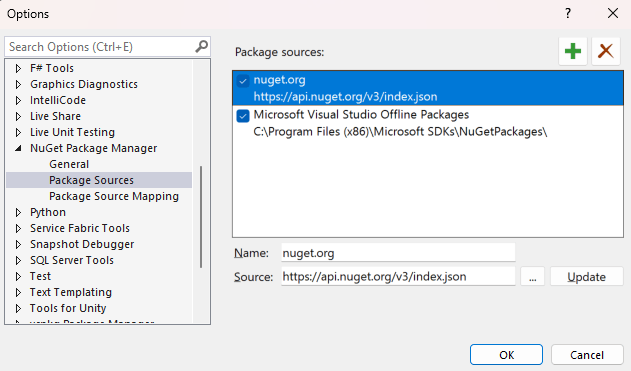Add a new package source with plus icon

click(573, 52)
